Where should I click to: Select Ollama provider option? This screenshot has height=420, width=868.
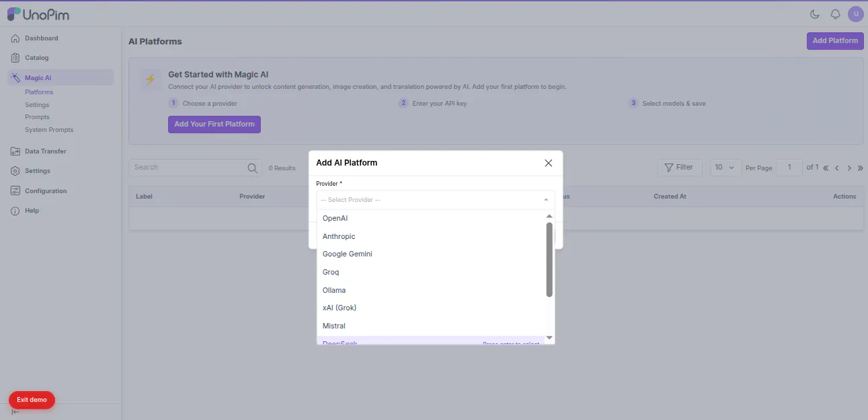pos(430,290)
